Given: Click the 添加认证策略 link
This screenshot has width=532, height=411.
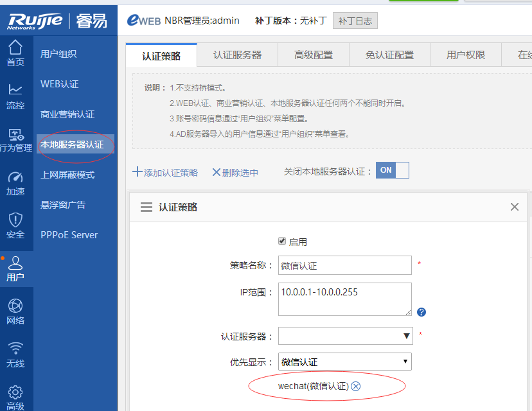Looking at the screenshot, I should coord(165,172).
